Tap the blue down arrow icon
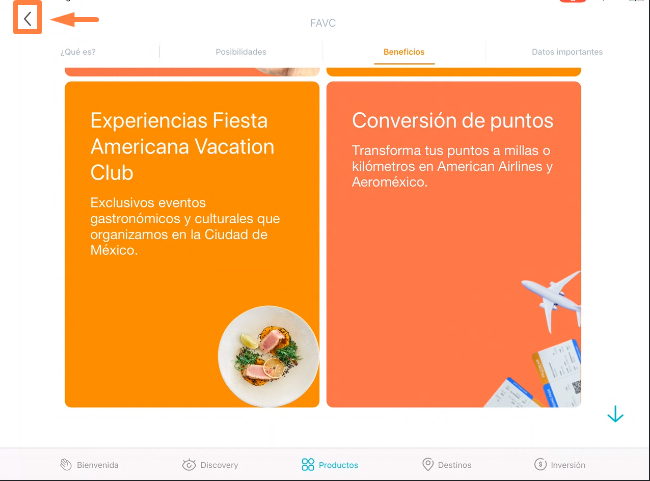The height and width of the screenshot is (481, 650). [x=615, y=414]
